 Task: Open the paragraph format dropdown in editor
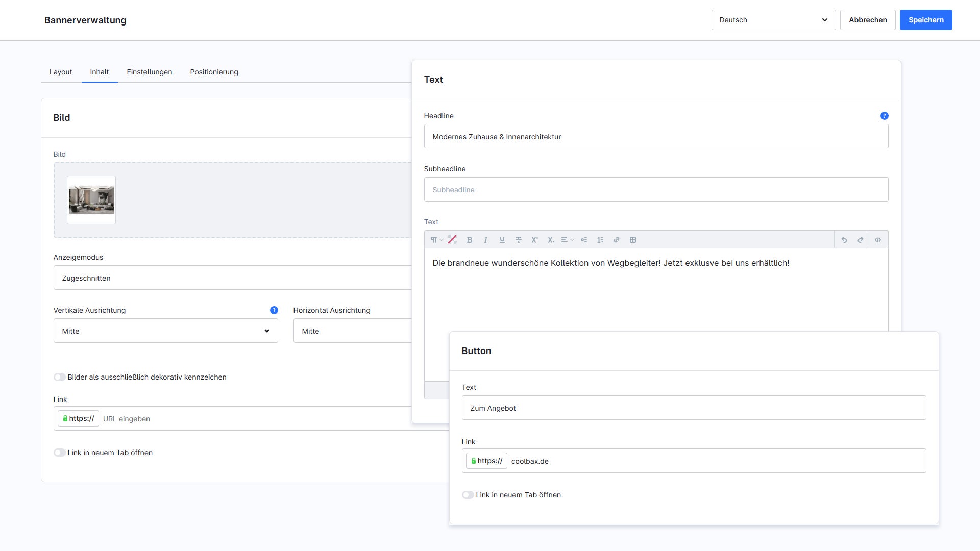click(x=436, y=240)
